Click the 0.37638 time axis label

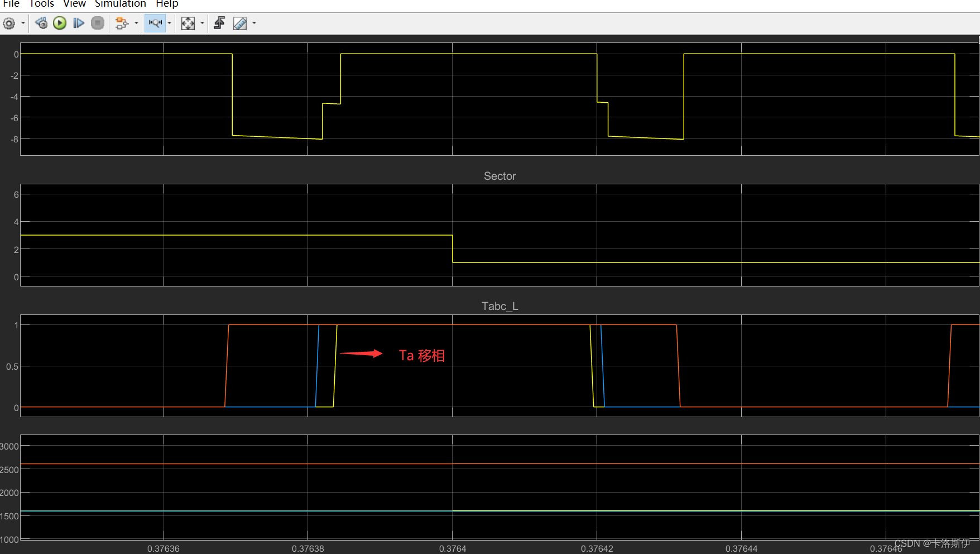[x=308, y=548]
